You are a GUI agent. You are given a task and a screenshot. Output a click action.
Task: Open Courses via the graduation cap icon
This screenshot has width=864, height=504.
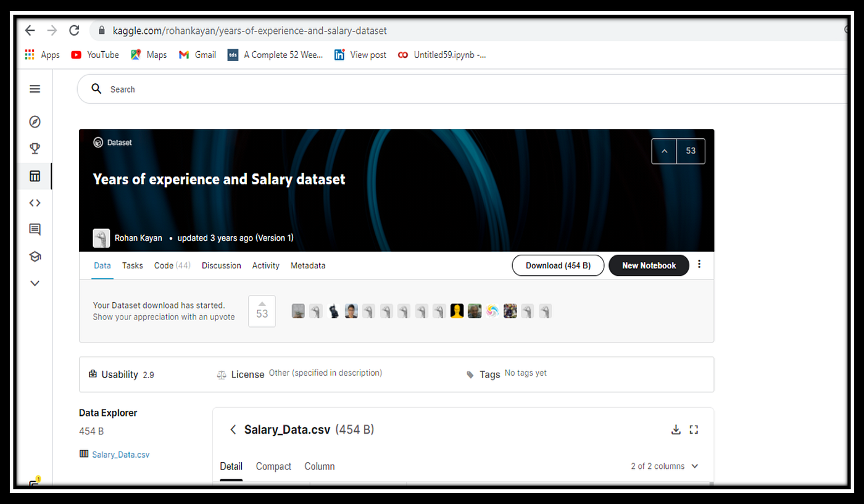click(35, 257)
